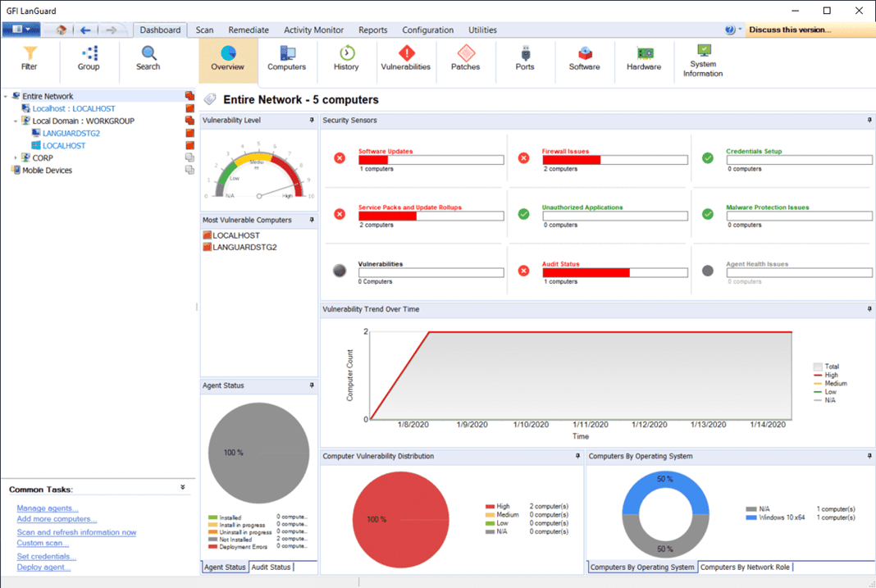
Task: Click Set credentials in Common Tasks
Action: [45, 556]
